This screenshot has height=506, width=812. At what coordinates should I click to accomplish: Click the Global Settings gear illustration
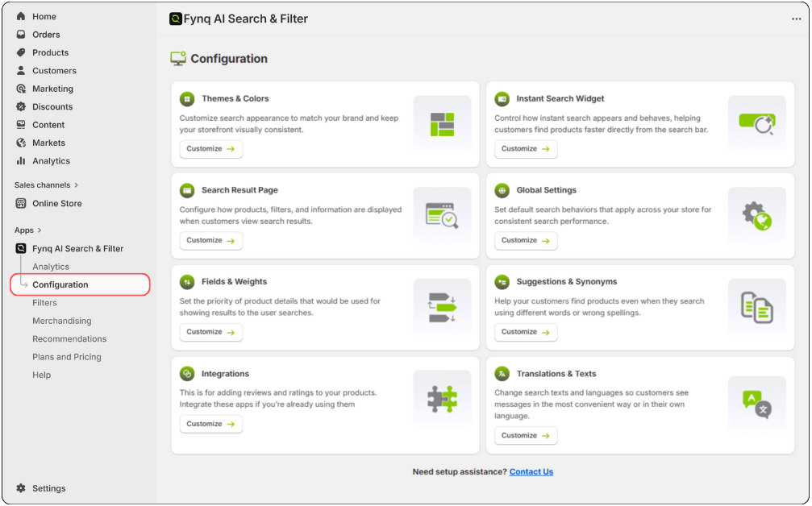[x=756, y=216]
